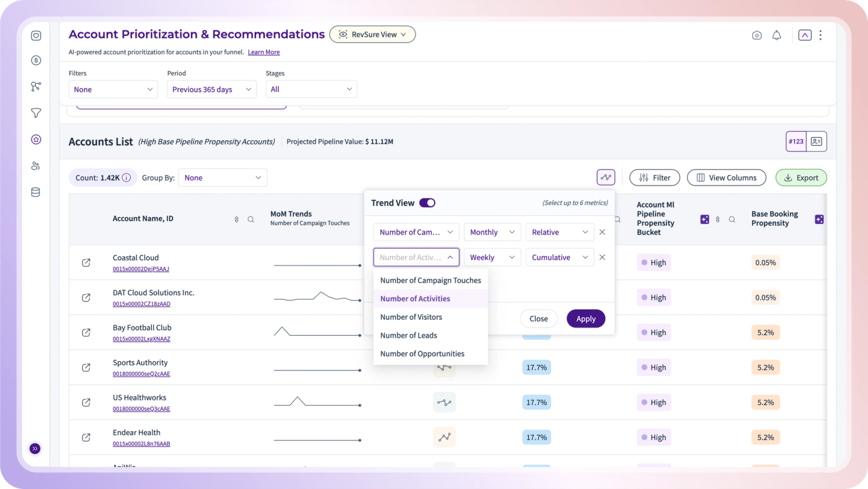Click the contact card view icon

click(817, 141)
